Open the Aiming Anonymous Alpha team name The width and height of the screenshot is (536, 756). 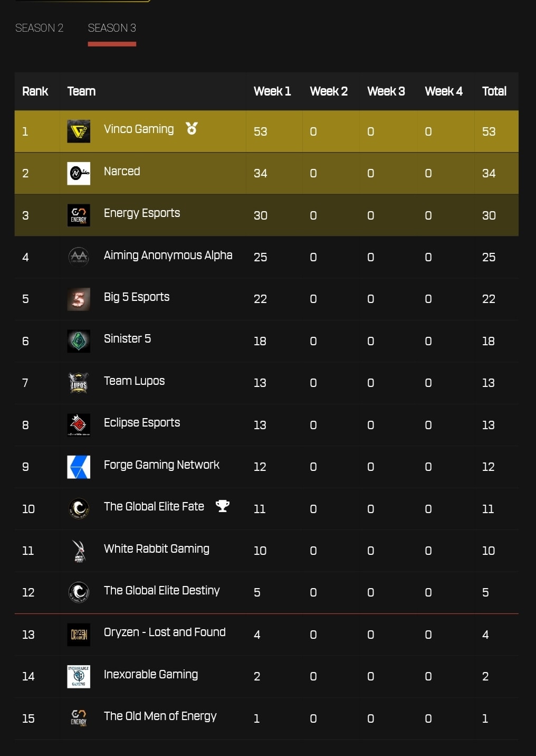point(168,256)
